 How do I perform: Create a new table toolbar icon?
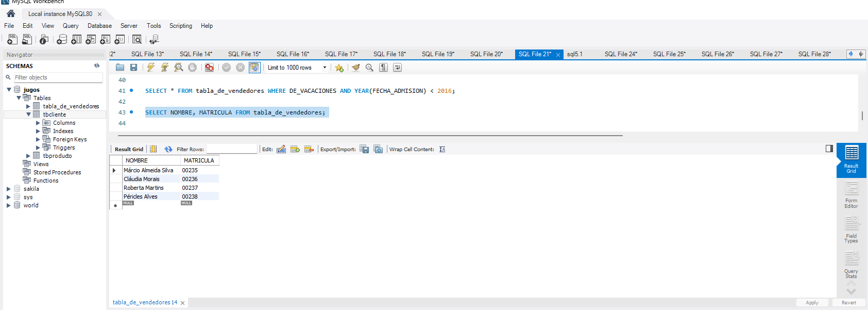tap(76, 39)
